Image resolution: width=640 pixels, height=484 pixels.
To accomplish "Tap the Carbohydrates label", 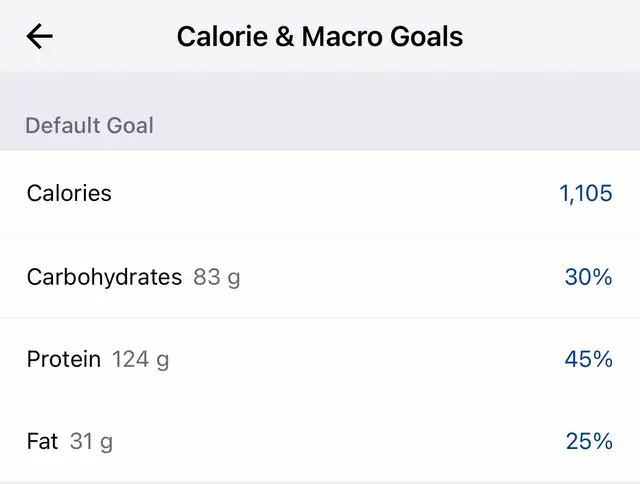I will point(104,277).
